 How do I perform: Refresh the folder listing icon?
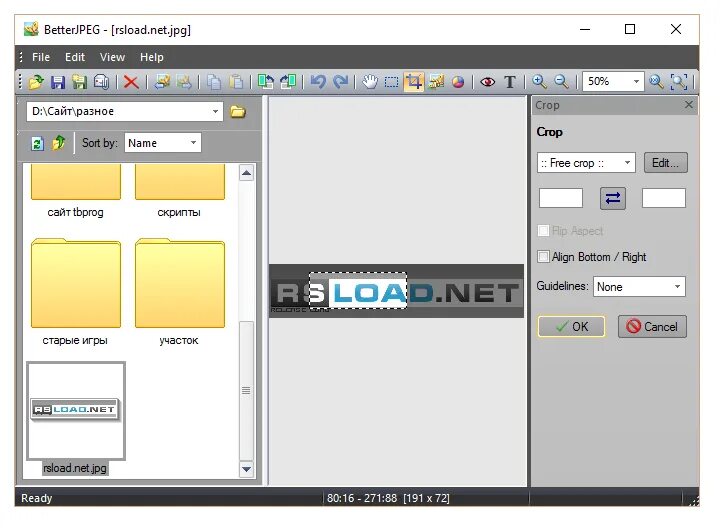click(x=37, y=143)
